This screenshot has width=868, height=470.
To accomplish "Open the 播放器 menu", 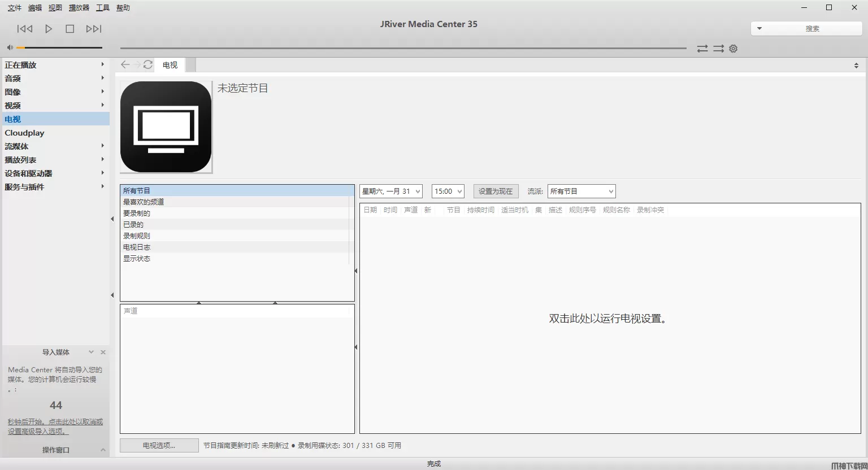I will tap(79, 8).
